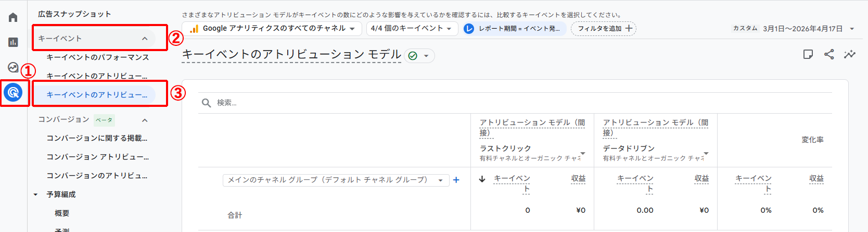Select 広告スナップショット in the sidebar

pos(74,14)
